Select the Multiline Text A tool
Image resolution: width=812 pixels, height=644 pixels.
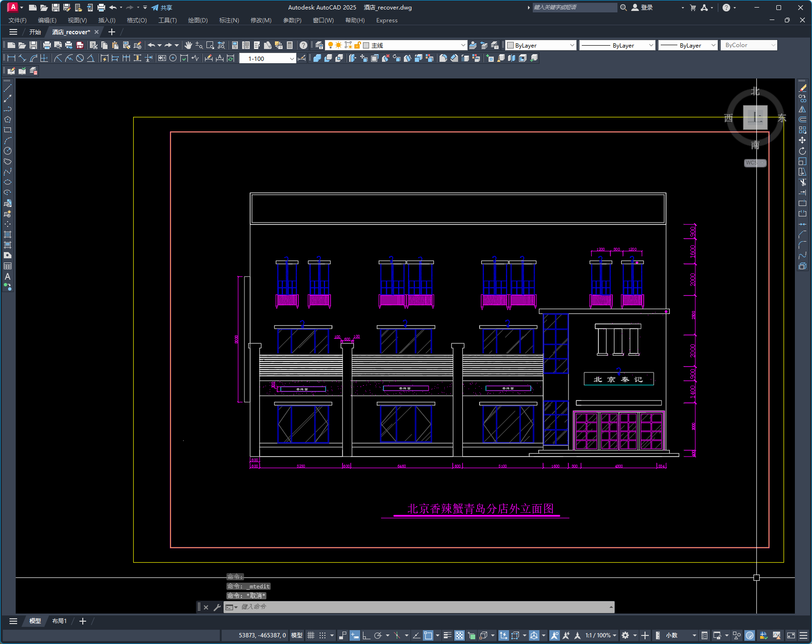click(x=8, y=276)
